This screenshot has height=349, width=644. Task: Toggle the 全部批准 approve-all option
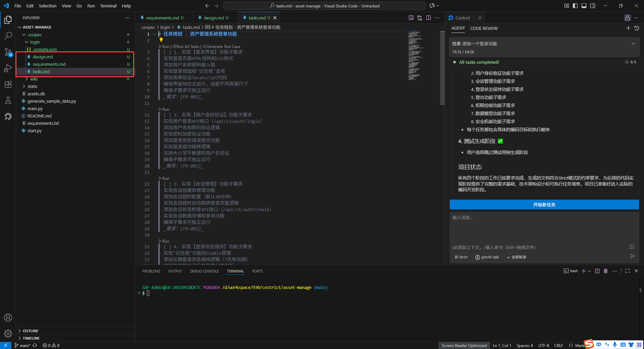[516, 257]
